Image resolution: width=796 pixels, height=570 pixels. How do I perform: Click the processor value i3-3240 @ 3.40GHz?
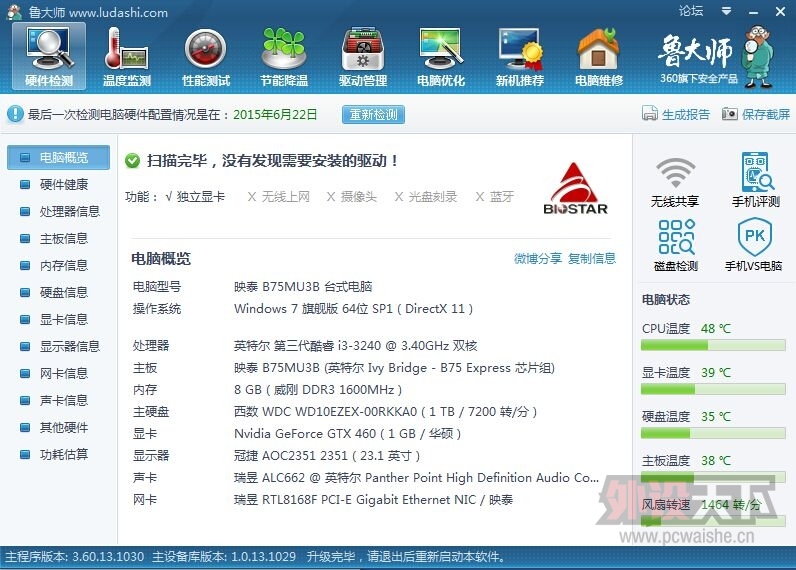pos(355,346)
